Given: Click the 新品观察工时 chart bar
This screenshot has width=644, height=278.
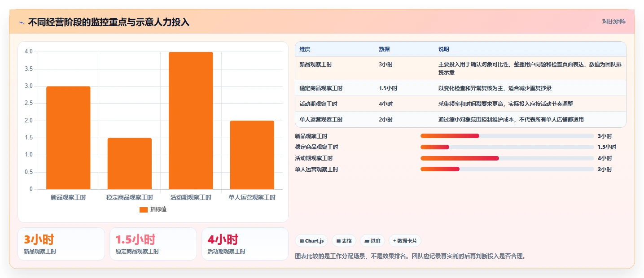Looking at the screenshot, I should click(68, 138).
